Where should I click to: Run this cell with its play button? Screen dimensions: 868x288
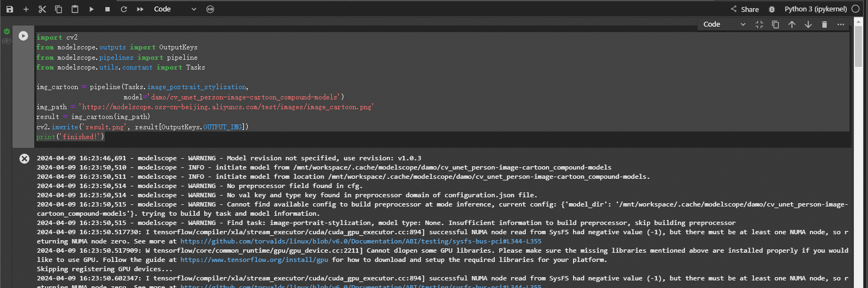23,36
